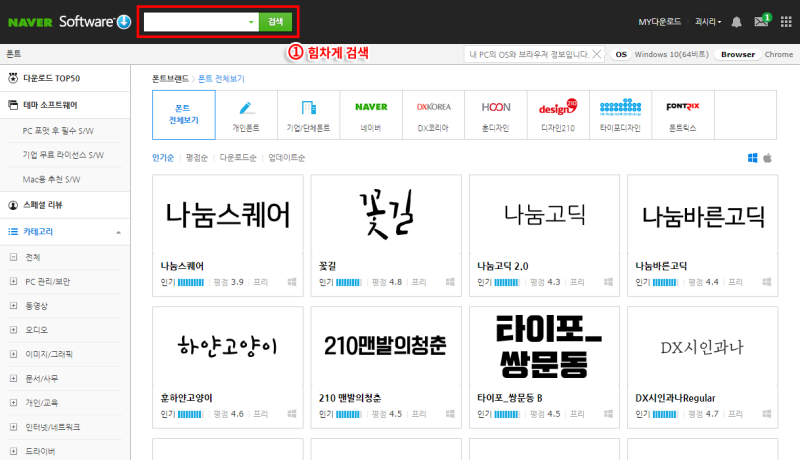Expand the 개인/교육 category
The width and height of the screenshot is (800, 460).
coord(13,402)
